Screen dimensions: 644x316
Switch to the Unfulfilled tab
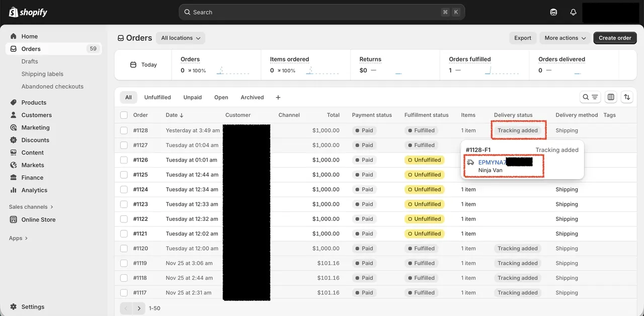pos(157,97)
